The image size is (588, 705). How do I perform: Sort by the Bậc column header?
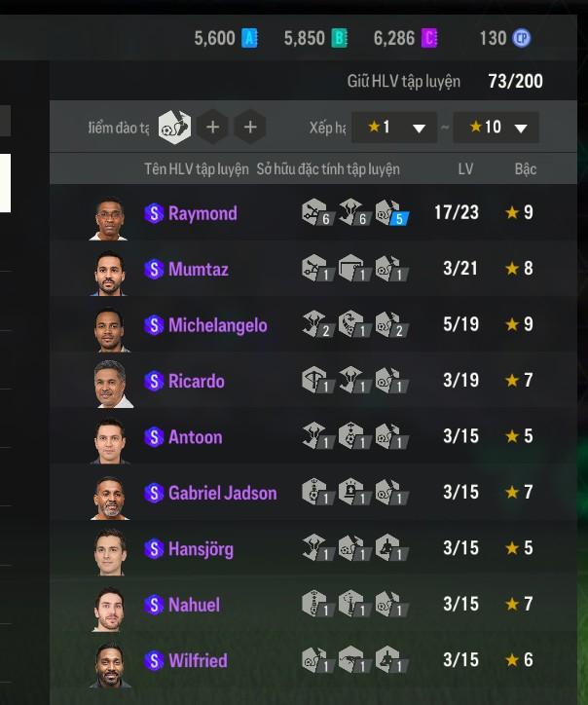[526, 169]
